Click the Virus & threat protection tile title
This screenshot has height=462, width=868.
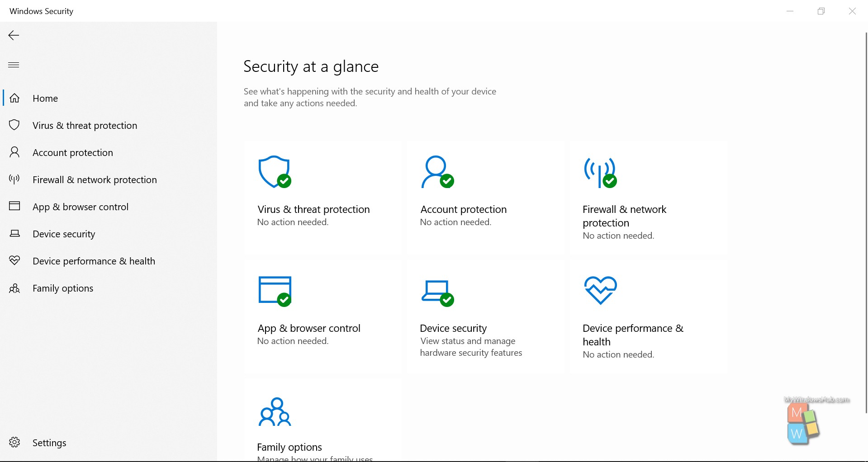pyautogui.click(x=313, y=209)
